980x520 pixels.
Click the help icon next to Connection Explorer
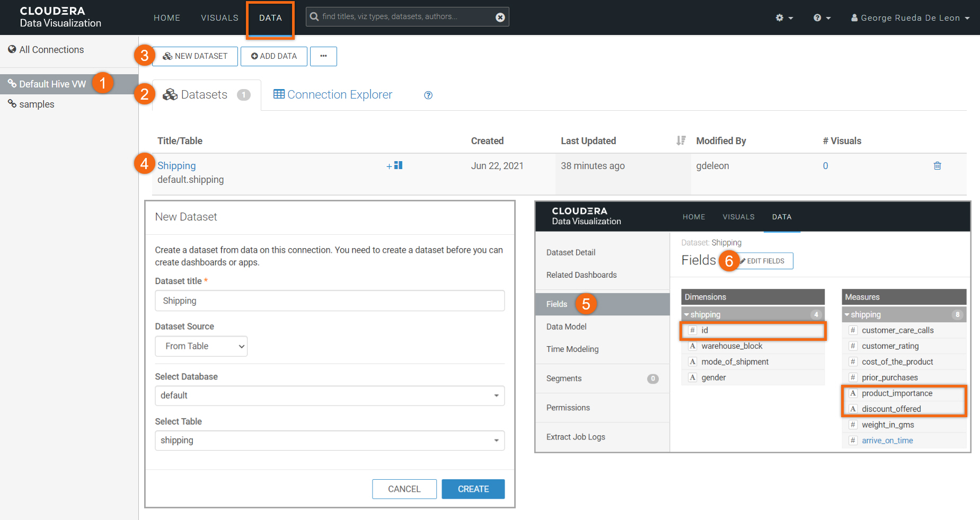428,95
